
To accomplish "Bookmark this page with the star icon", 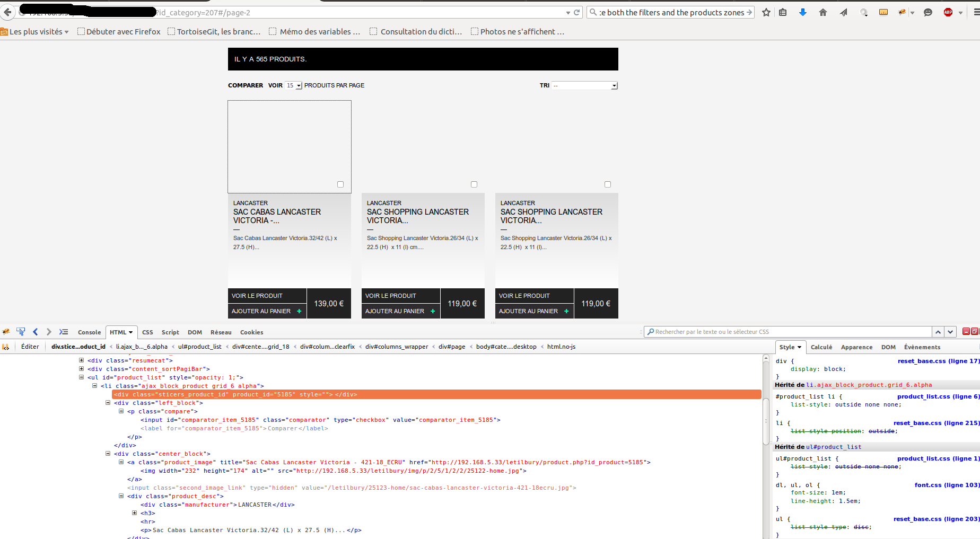I will (766, 12).
